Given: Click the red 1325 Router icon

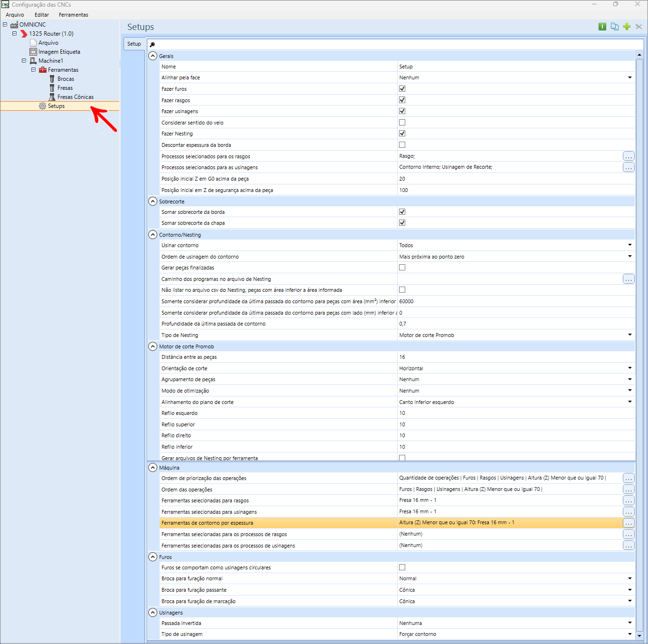Looking at the screenshot, I should tap(24, 34).
